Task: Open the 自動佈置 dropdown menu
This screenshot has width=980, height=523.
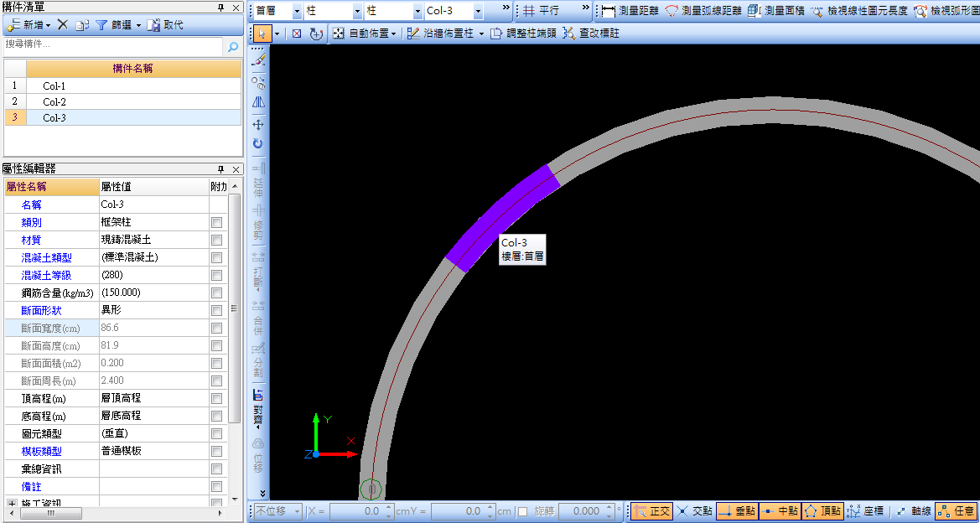Action: [364, 34]
